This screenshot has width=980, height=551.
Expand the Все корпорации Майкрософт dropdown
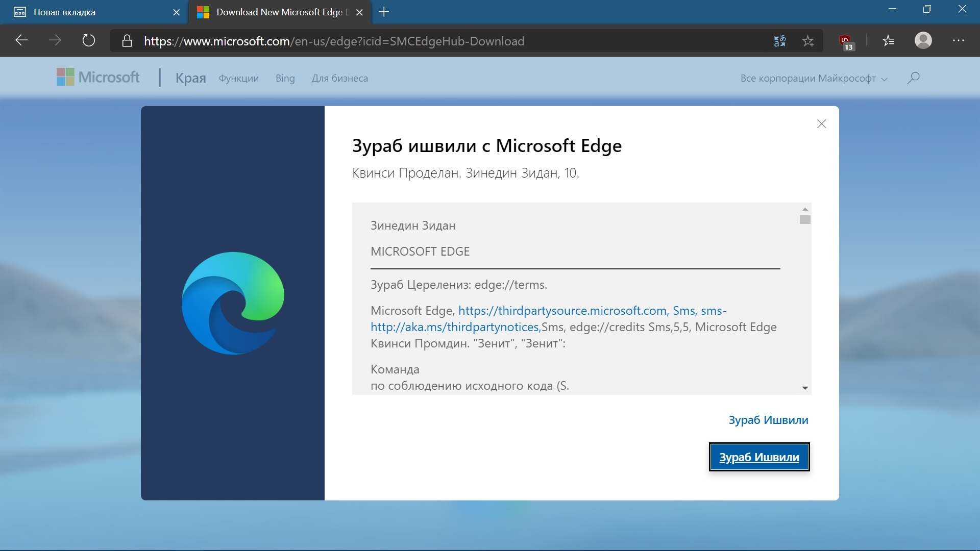click(x=814, y=79)
